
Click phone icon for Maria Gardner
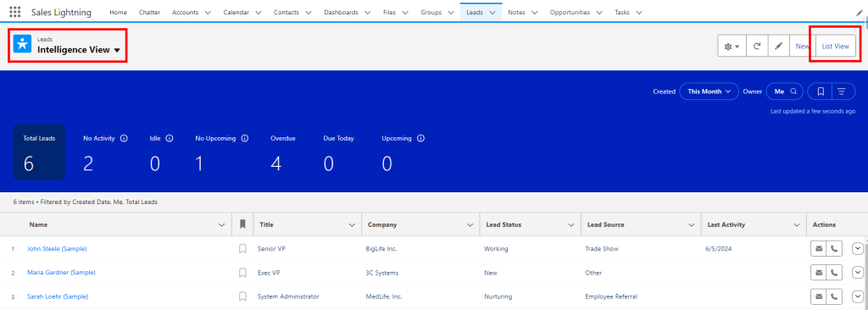[834, 273]
